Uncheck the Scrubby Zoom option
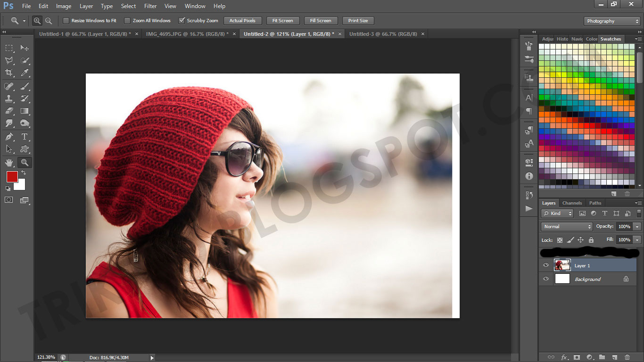This screenshot has height=362, width=644. click(182, 21)
